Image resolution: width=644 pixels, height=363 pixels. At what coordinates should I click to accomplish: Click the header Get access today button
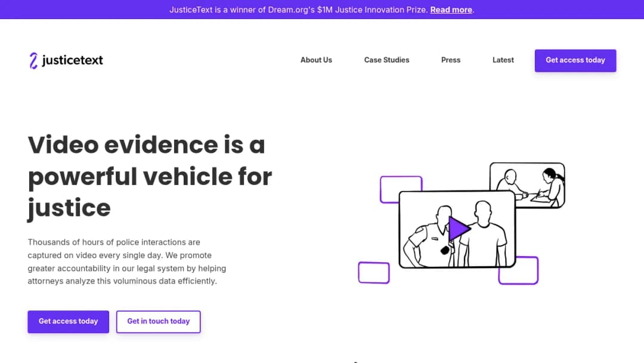(575, 60)
